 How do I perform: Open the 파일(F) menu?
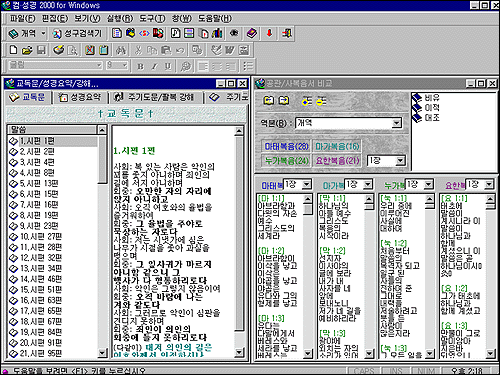(22, 18)
